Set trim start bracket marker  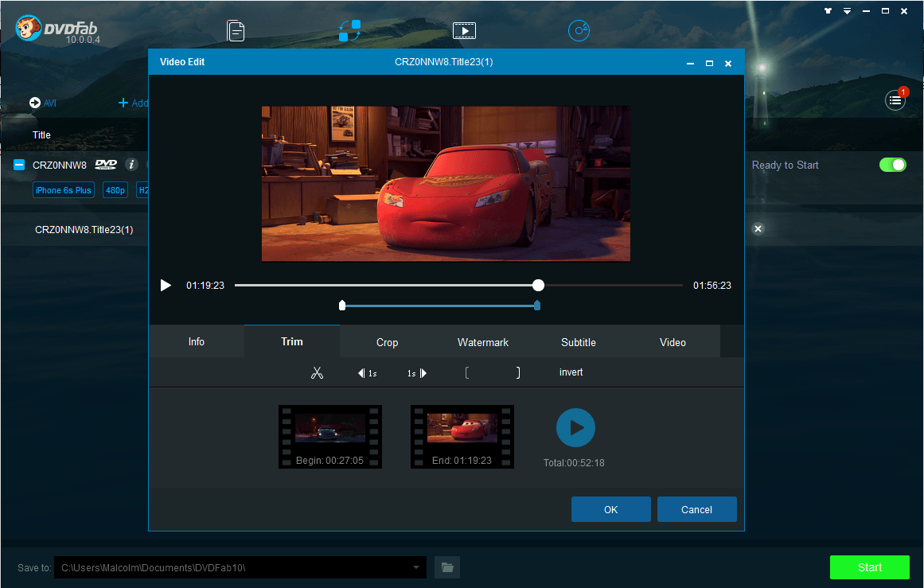point(466,372)
